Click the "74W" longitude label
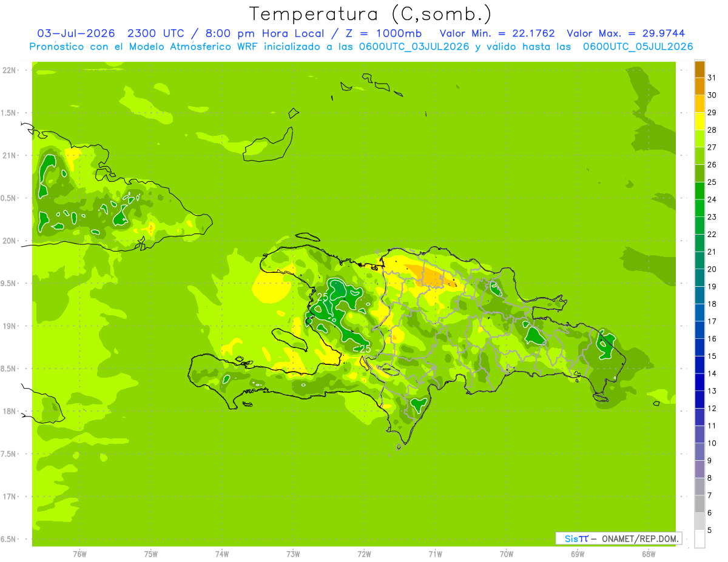The image size is (728, 562). coord(221,554)
